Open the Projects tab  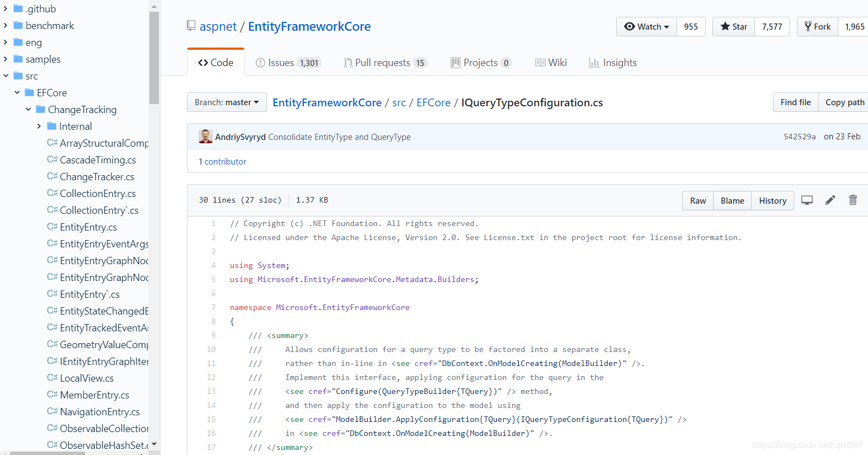tap(481, 63)
